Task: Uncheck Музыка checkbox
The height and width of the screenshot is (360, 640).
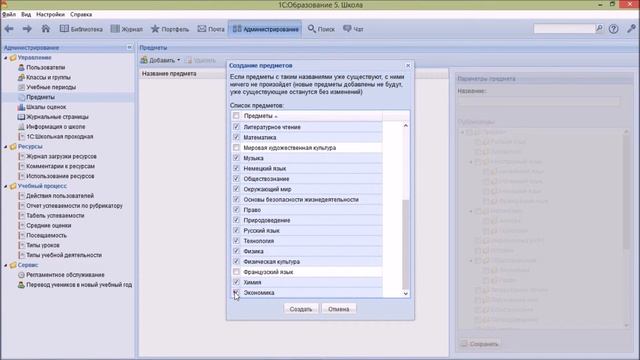Action: tap(236, 158)
